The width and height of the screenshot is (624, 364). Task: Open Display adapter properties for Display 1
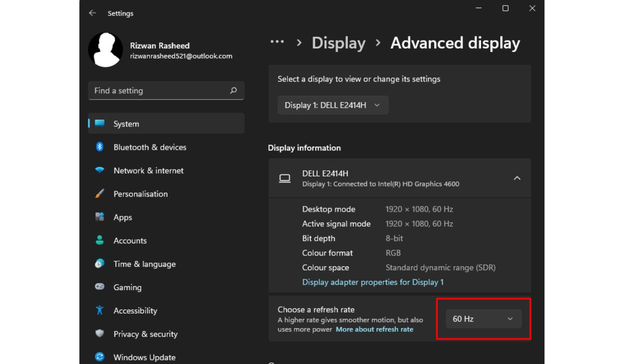coord(373,282)
